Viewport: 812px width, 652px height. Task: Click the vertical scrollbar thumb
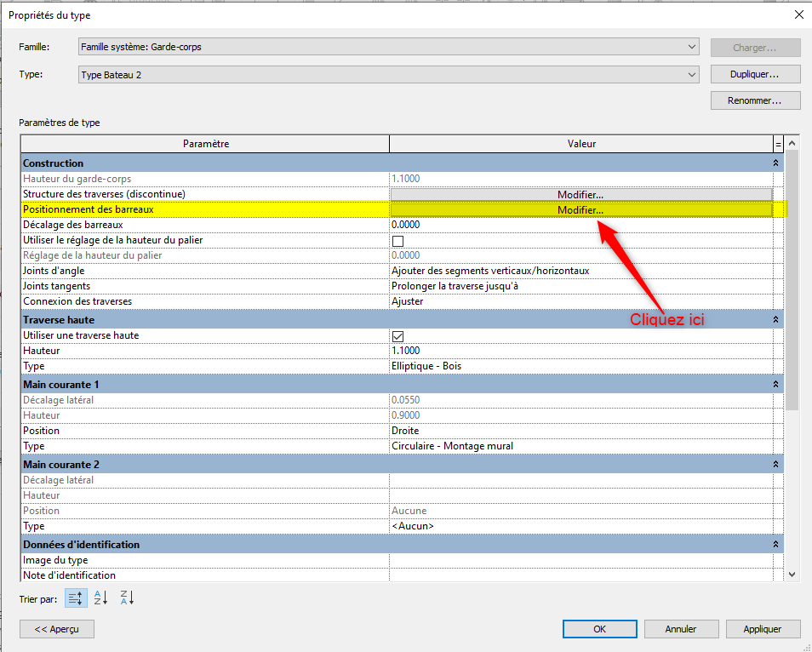click(x=792, y=280)
